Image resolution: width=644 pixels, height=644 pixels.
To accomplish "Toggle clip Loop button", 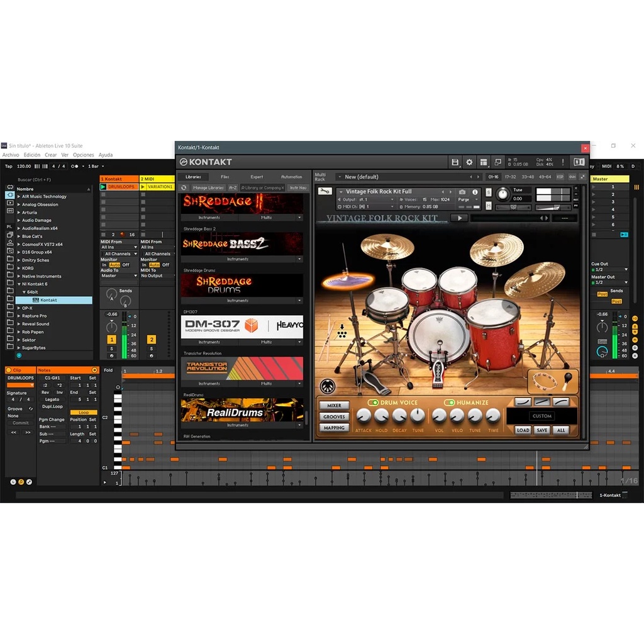I will click(x=84, y=413).
